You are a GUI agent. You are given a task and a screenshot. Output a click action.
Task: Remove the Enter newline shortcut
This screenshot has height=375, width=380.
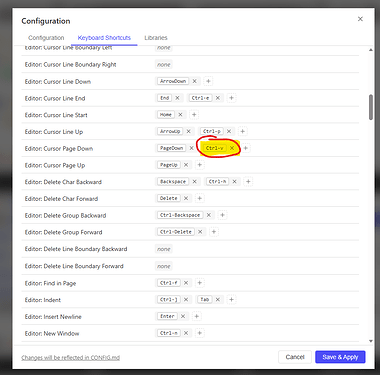click(x=183, y=316)
